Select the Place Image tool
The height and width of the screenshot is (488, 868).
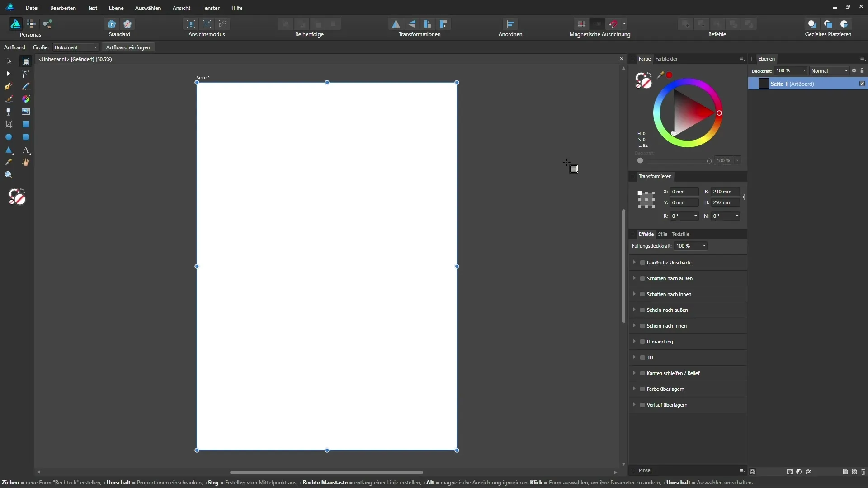tap(26, 112)
